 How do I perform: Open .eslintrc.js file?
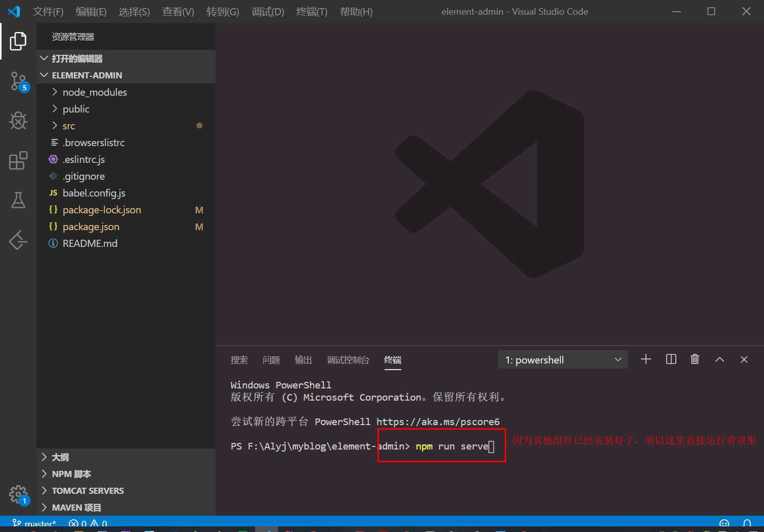(x=126, y=159)
